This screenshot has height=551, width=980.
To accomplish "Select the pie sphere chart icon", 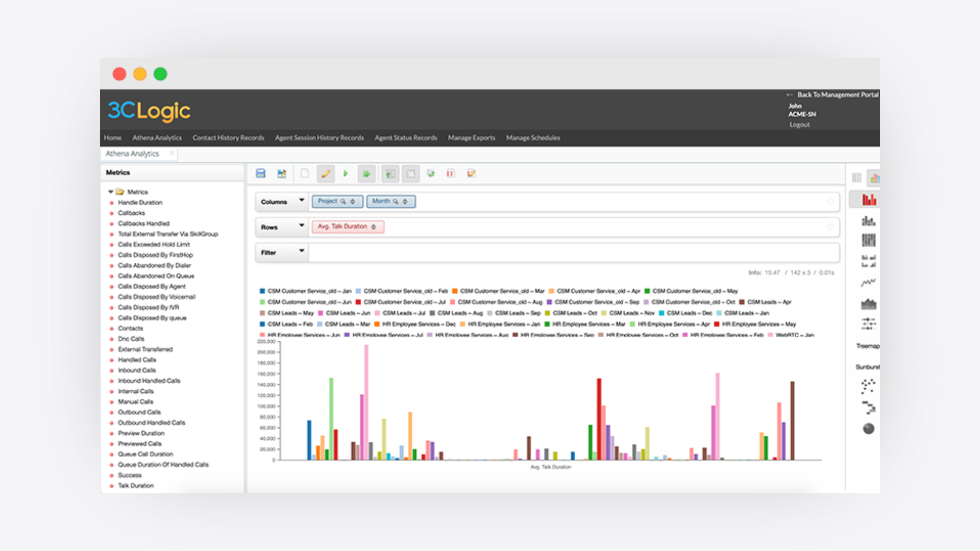I will click(869, 429).
